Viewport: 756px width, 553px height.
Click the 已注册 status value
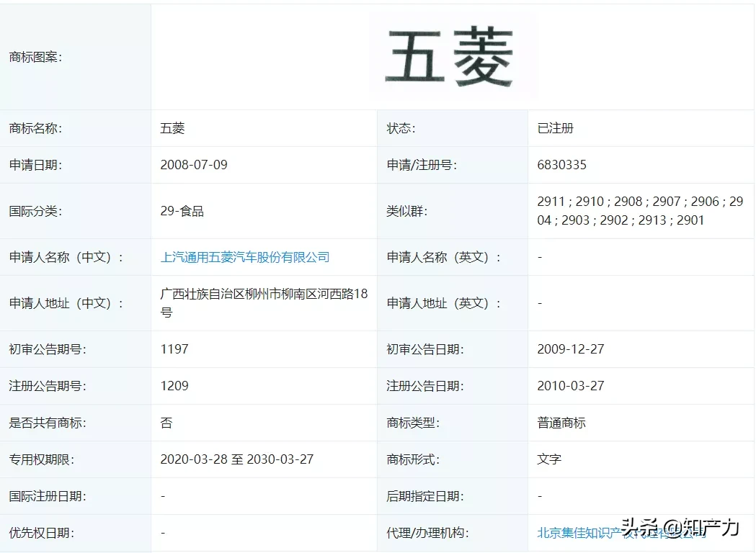(x=556, y=128)
